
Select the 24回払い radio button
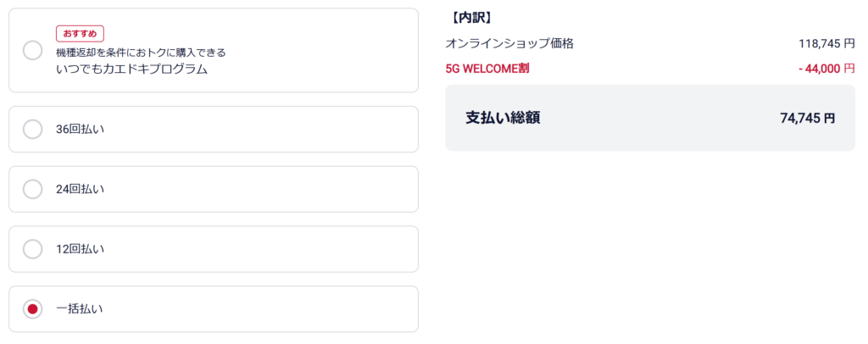[32, 189]
